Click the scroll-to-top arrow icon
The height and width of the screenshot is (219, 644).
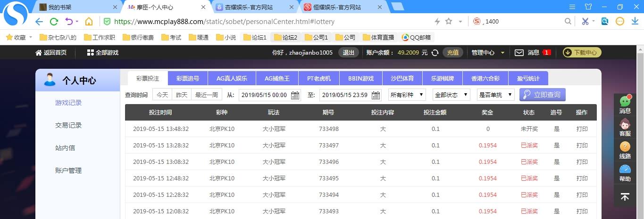[x=625, y=197]
